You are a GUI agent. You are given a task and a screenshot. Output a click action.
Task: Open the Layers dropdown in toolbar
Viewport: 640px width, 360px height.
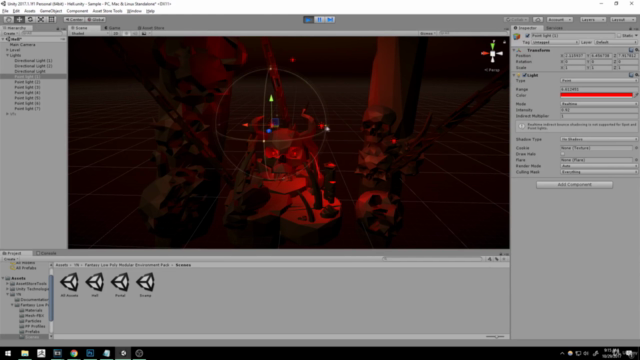593,20
